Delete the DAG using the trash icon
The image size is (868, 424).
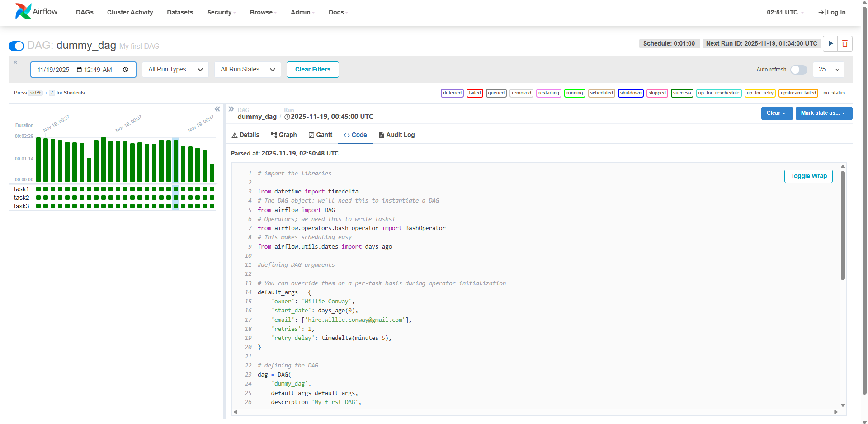(845, 44)
